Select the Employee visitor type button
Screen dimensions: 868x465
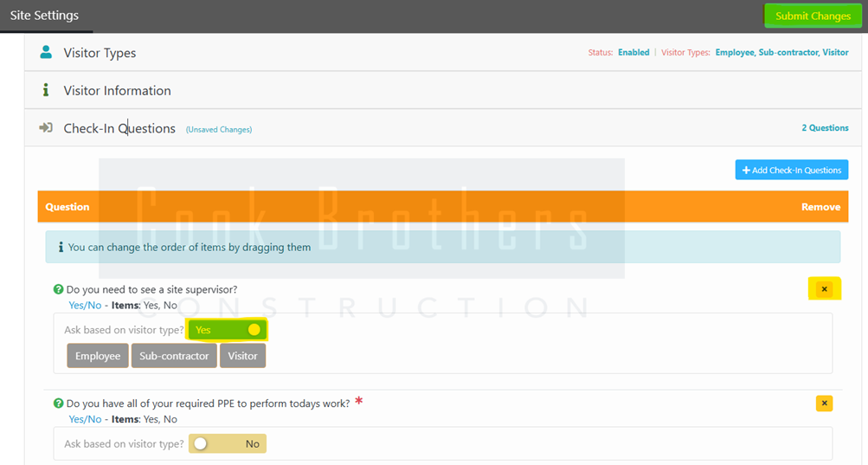pos(98,356)
